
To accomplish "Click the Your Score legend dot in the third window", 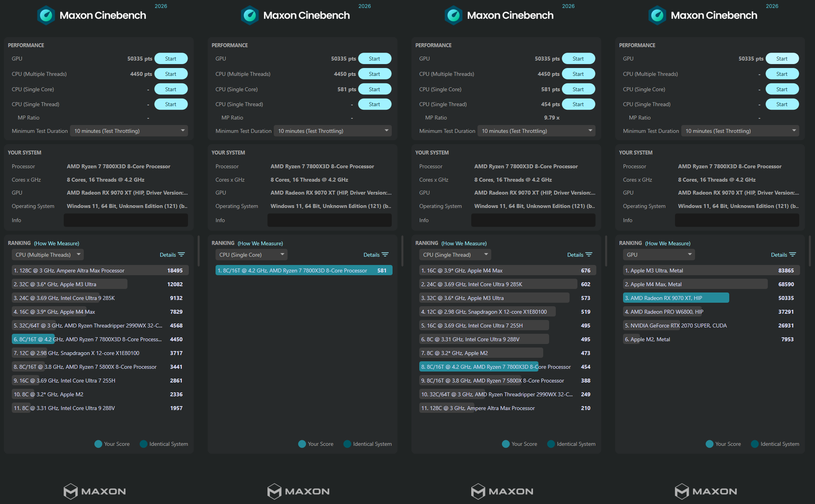I will pos(506,444).
